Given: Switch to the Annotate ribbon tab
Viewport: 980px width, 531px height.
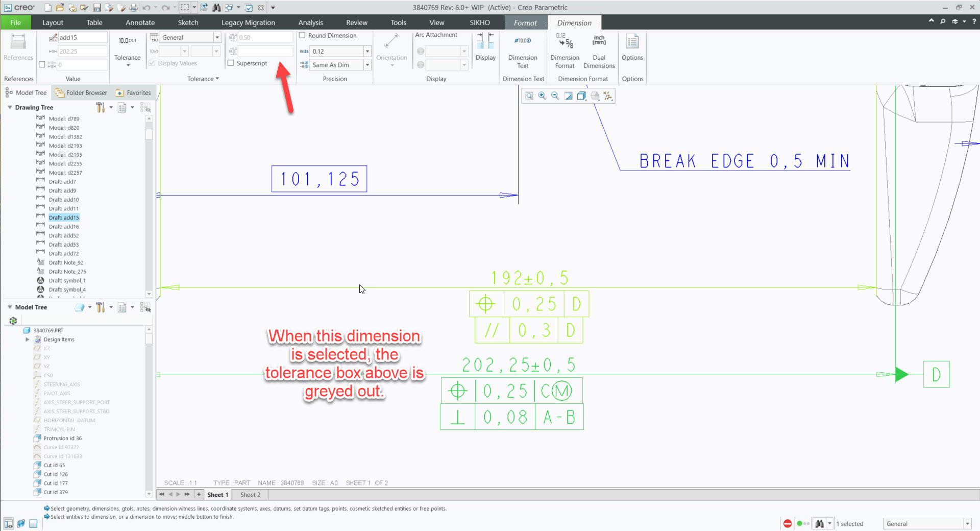Looking at the screenshot, I should 139,22.
